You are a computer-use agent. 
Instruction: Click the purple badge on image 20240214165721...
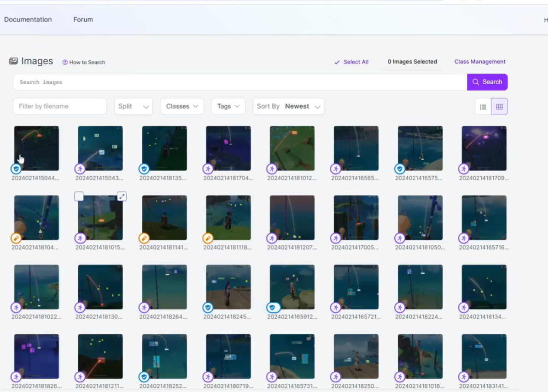coord(336,307)
